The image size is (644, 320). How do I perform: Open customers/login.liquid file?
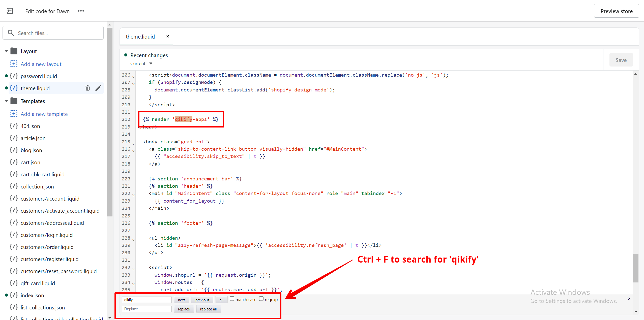pyautogui.click(x=47, y=235)
